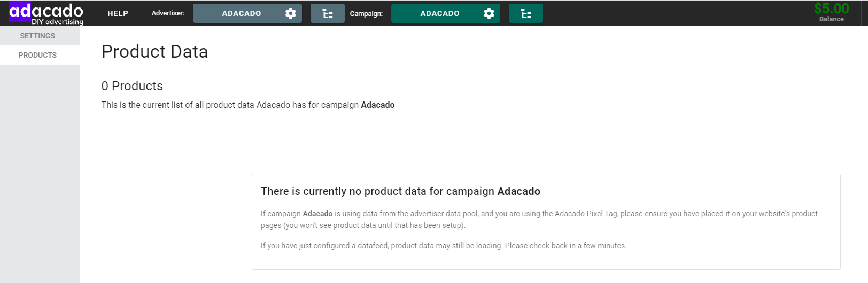Open advertiser settings gear icon

(291, 13)
